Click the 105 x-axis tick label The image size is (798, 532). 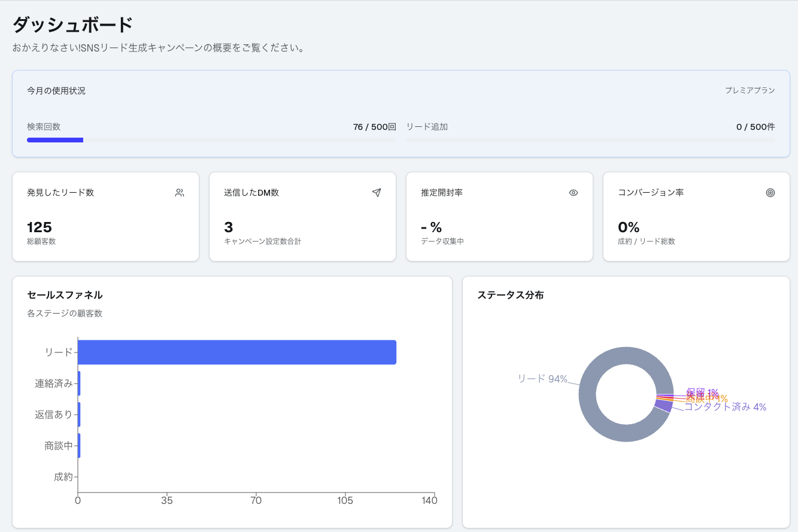[345, 501]
